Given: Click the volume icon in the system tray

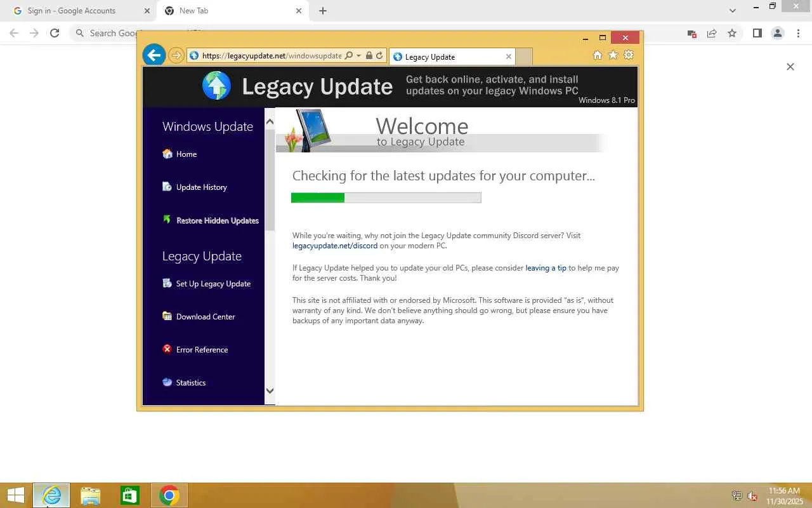Looking at the screenshot, I should coord(752,496).
